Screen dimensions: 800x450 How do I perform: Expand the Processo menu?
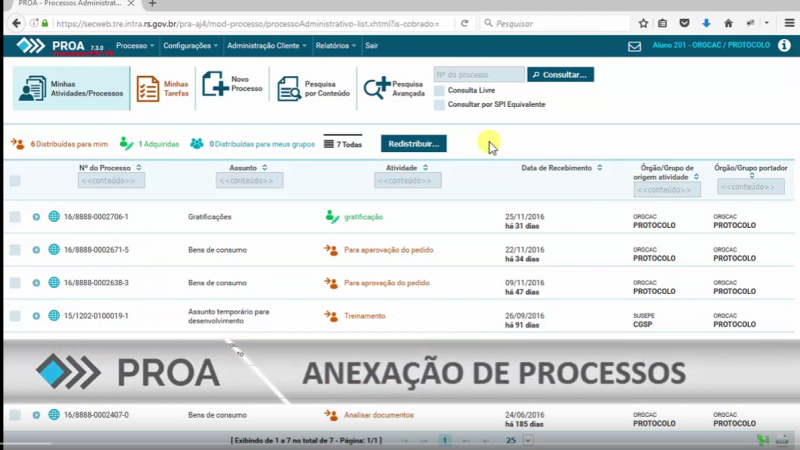pyautogui.click(x=135, y=46)
